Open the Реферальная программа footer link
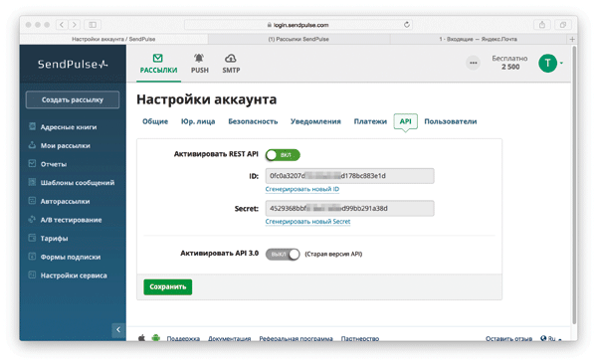Viewport: 597px width, 364px height. point(296,338)
